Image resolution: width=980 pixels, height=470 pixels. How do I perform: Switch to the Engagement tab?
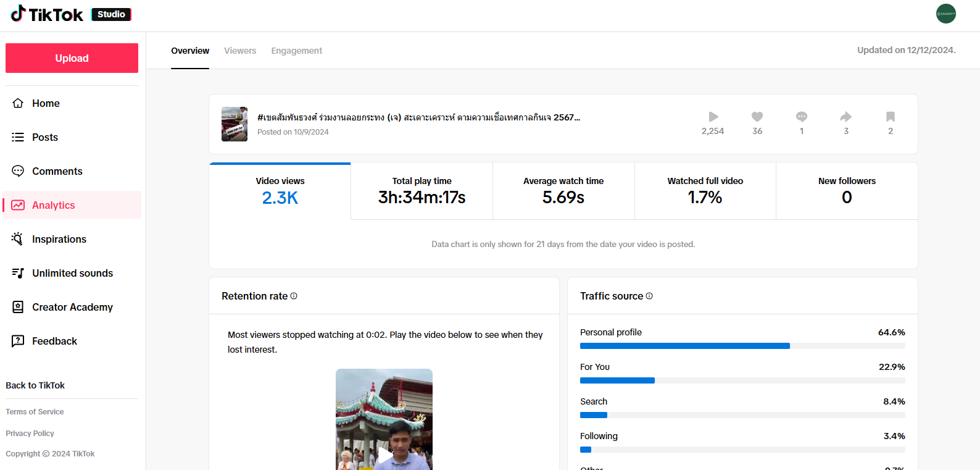[296, 51]
